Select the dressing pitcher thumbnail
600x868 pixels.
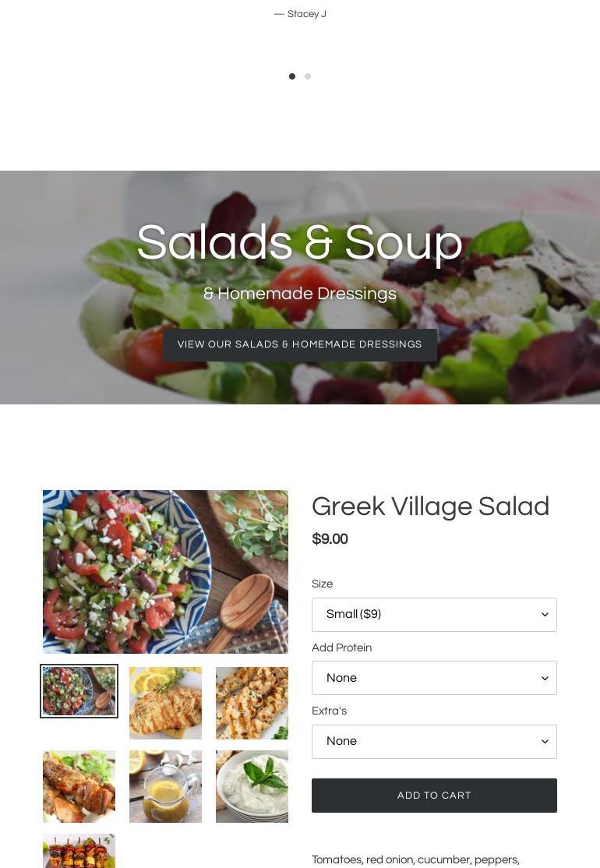(x=165, y=787)
